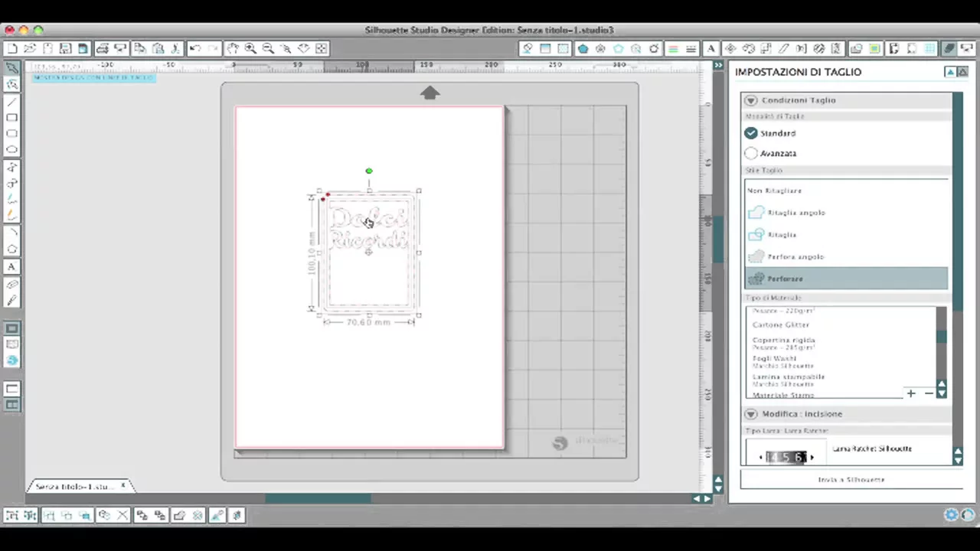Open the Text Style panel icon
The height and width of the screenshot is (551, 980).
(x=711, y=48)
